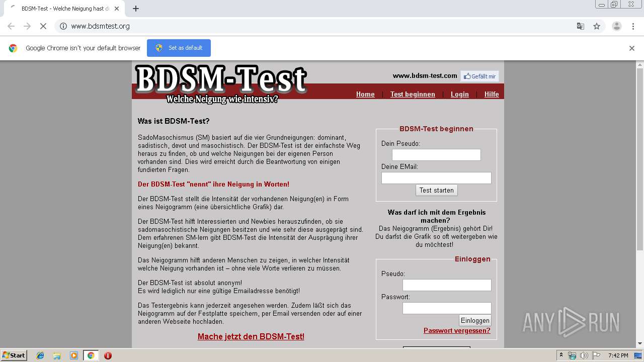
Task: Open the Action Center flag icon
Action: pos(596,355)
